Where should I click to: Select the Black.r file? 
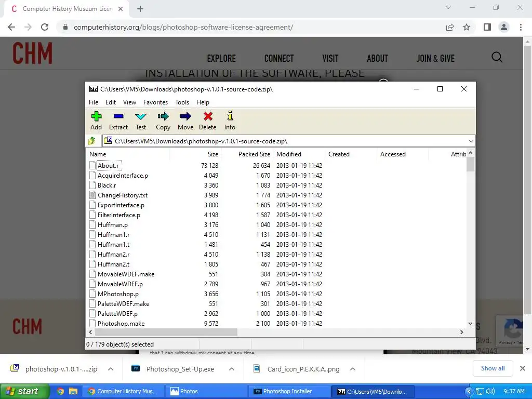click(x=107, y=185)
